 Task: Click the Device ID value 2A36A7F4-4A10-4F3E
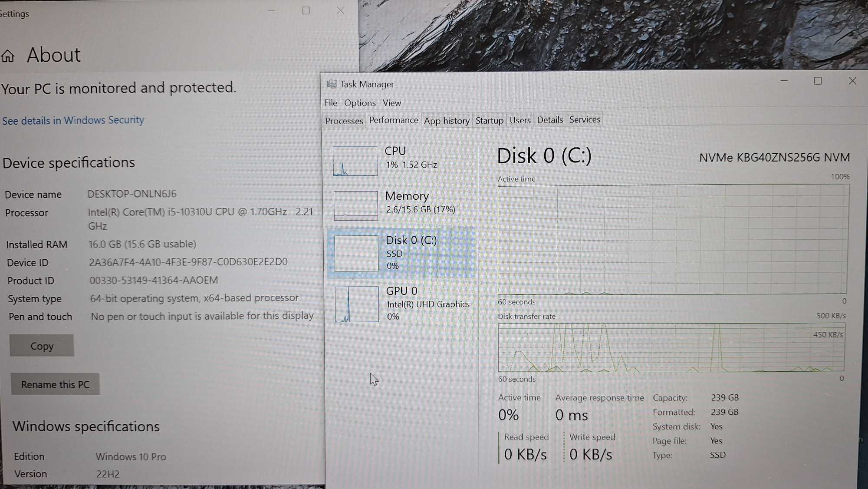coord(188,262)
